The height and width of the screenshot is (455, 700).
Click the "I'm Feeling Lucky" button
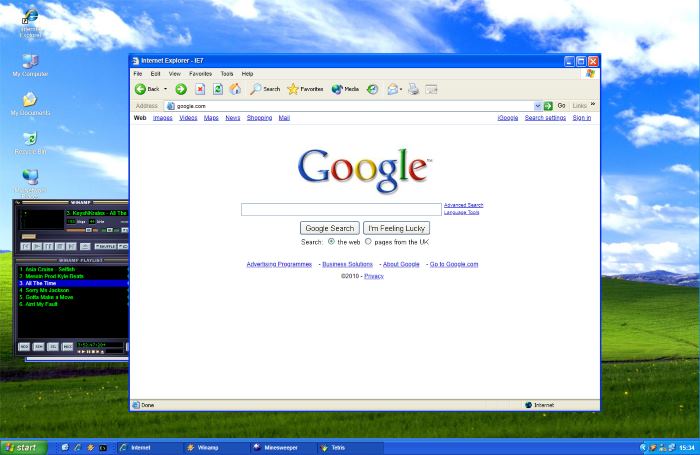(x=396, y=228)
